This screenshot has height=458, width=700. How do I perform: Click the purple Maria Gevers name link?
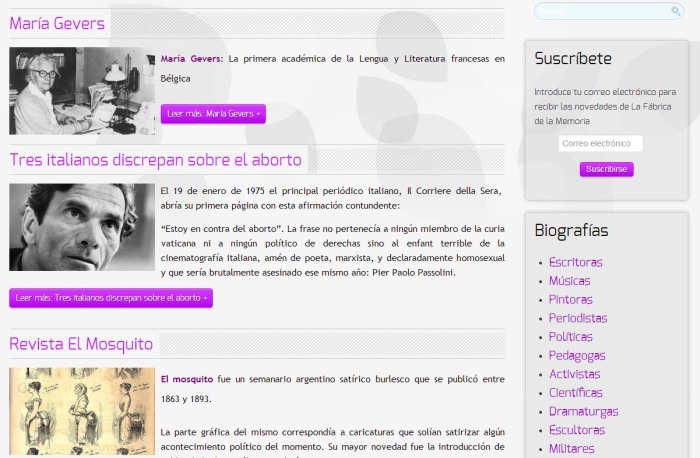[190, 58]
